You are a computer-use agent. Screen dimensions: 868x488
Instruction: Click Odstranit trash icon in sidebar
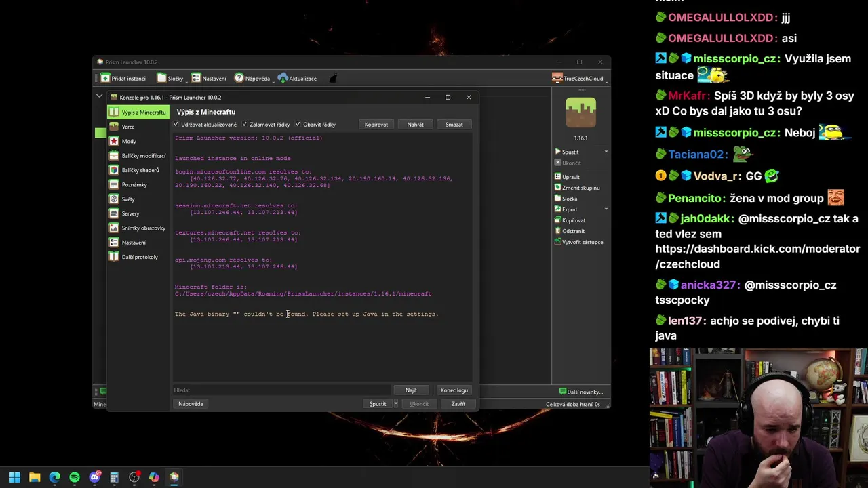point(557,231)
